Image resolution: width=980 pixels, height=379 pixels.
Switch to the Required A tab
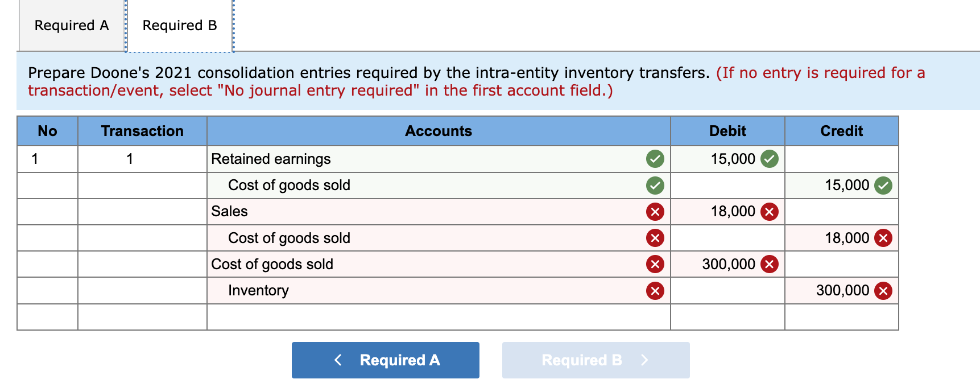click(x=72, y=26)
